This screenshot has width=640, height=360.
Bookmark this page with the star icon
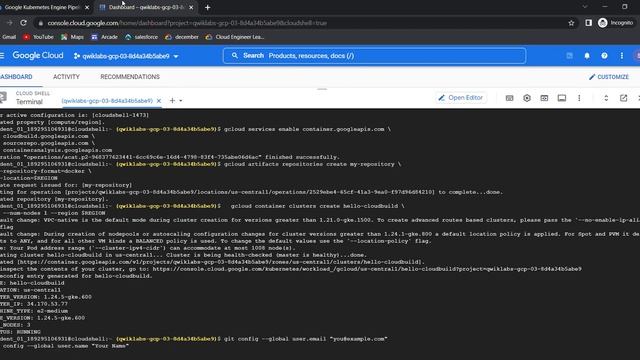tap(571, 23)
